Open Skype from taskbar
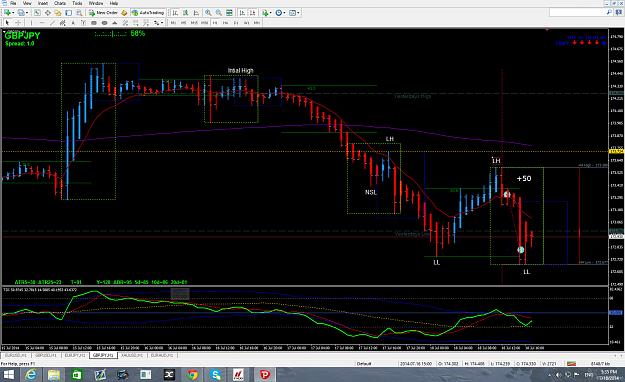 (216, 375)
